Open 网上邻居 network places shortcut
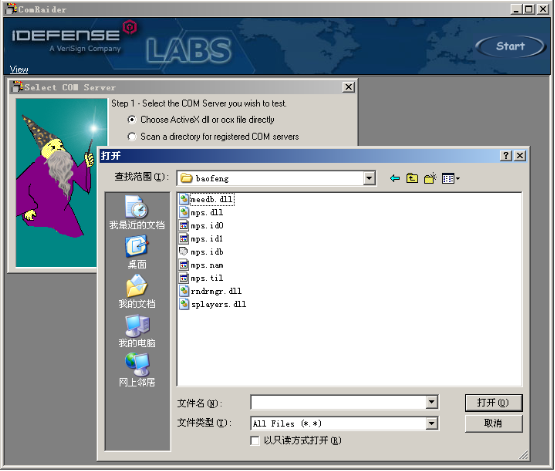The width and height of the screenshot is (555, 471). 137,370
